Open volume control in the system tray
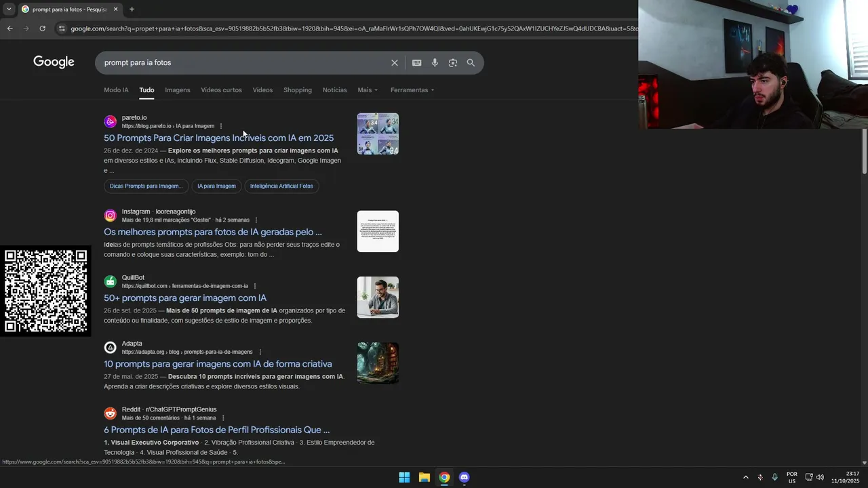The height and width of the screenshot is (488, 868). click(x=820, y=477)
